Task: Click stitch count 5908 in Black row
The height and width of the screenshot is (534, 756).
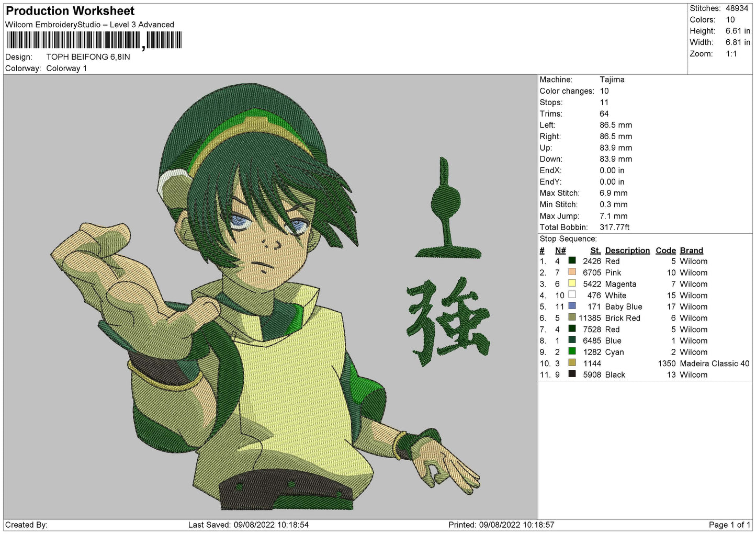Action: click(x=592, y=374)
